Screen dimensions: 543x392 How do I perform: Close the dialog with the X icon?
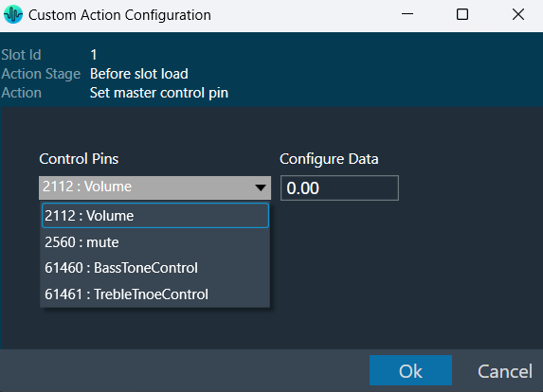[x=518, y=14]
